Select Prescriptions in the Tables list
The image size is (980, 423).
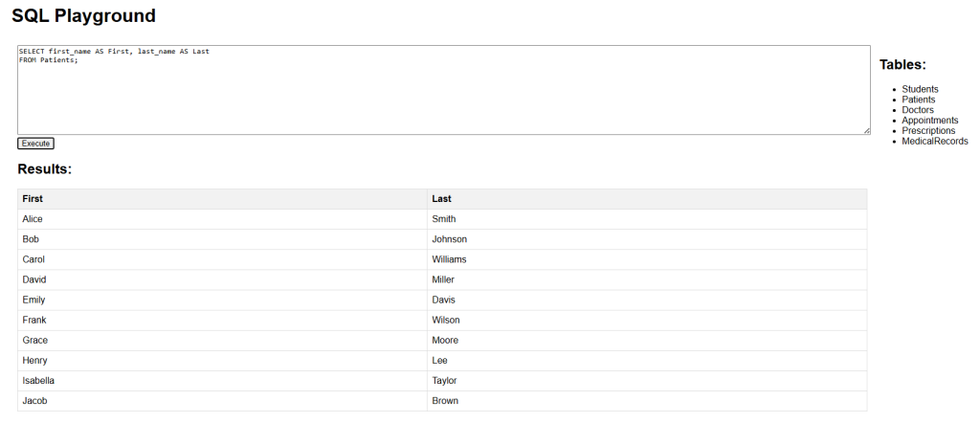[x=928, y=131]
